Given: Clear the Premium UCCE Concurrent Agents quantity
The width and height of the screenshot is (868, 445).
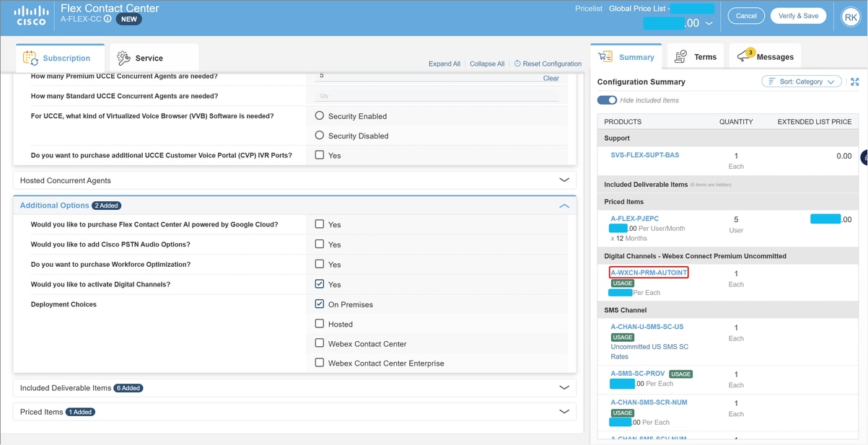Looking at the screenshot, I should (551, 78).
